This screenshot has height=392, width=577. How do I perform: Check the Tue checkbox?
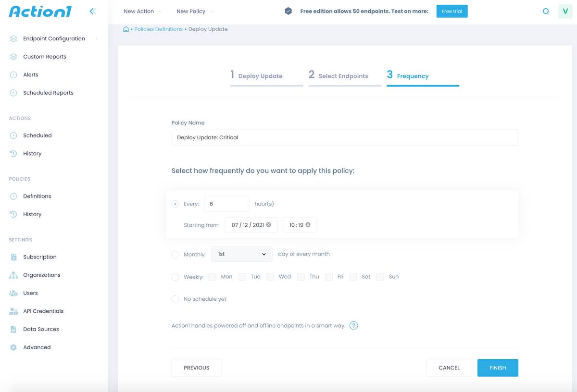[x=242, y=277]
